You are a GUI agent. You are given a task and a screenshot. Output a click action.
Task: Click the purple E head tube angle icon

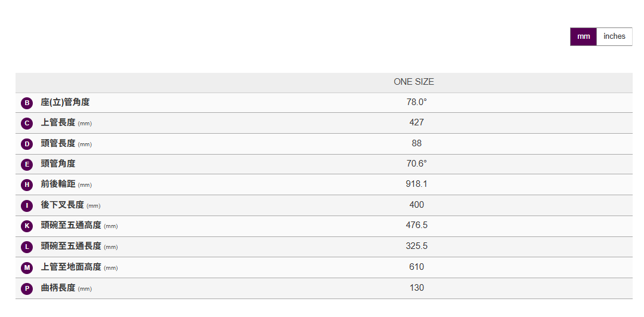pyautogui.click(x=27, y=164)
